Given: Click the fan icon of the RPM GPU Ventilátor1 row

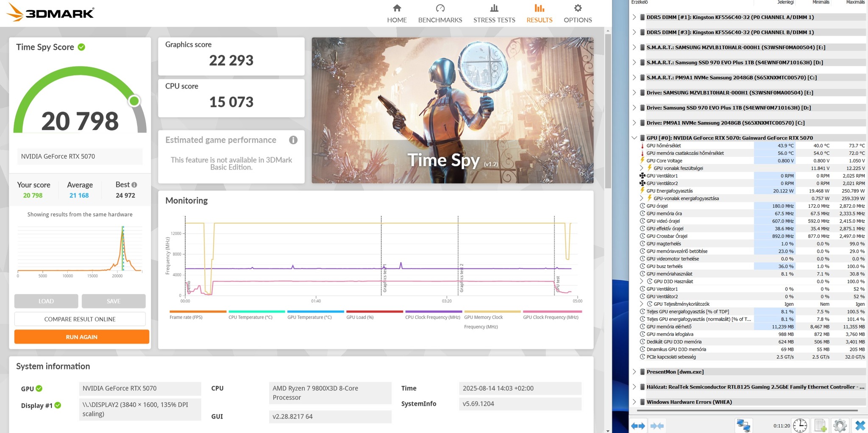Looking at the screenshot, I should coord(642,176).
